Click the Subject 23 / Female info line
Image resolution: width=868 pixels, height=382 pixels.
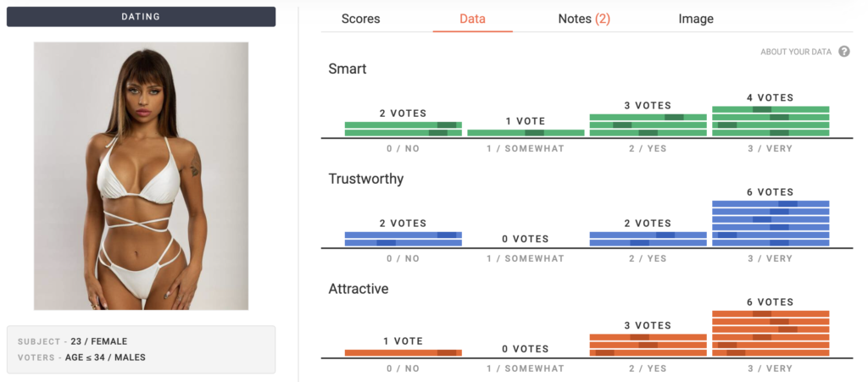tap(84, 341)
